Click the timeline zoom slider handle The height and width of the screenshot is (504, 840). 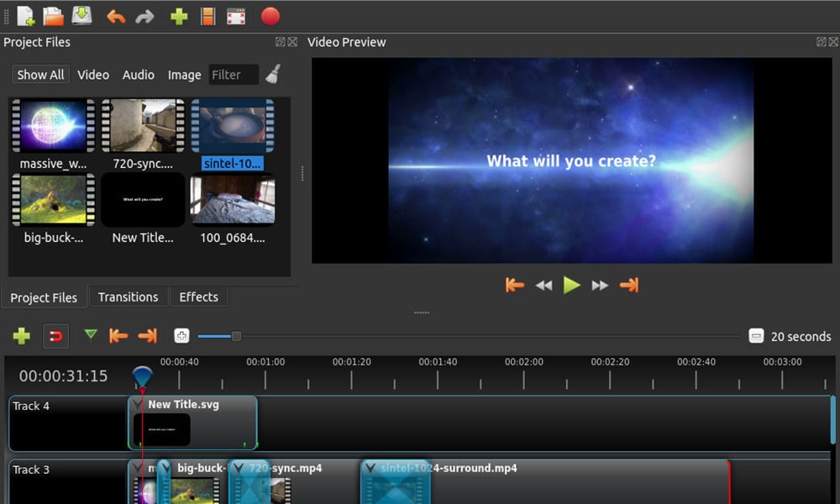pos(236,336)
